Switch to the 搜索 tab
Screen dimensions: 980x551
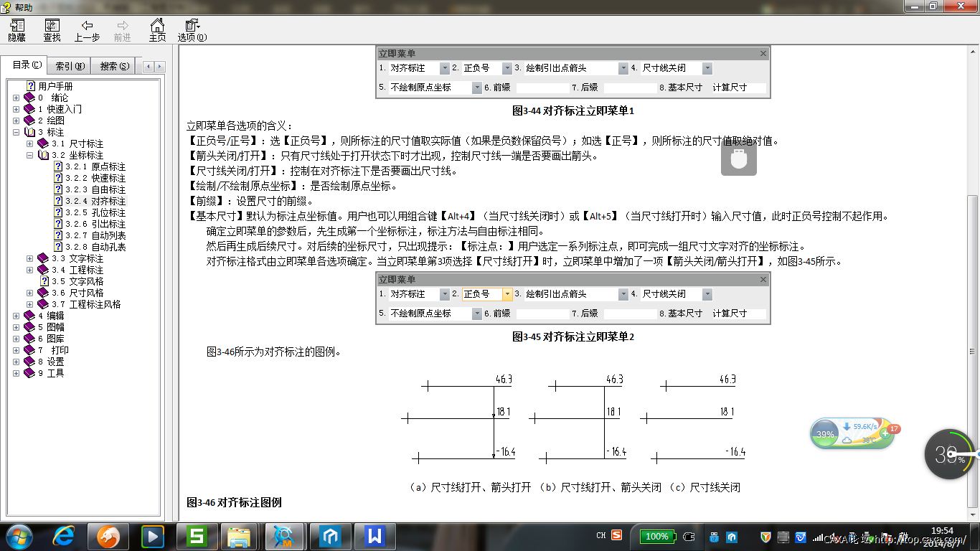(115, 66)
